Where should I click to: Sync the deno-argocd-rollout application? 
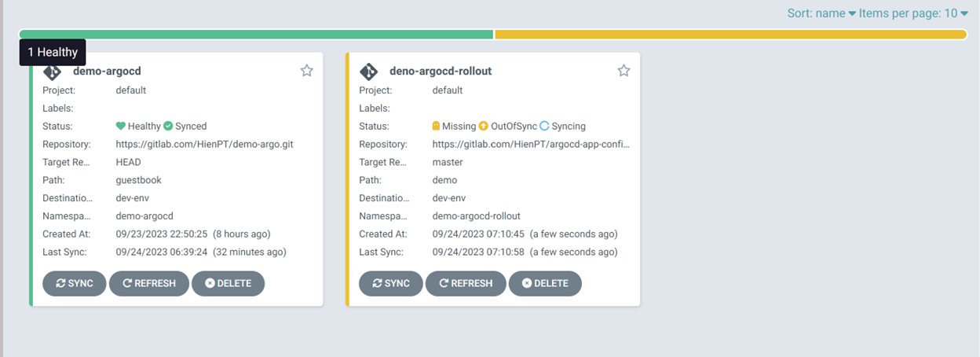click(391, 283)
